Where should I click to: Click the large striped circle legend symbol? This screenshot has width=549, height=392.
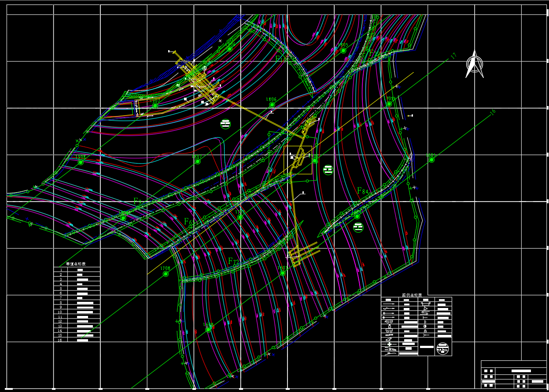click(x=443, y=348)
